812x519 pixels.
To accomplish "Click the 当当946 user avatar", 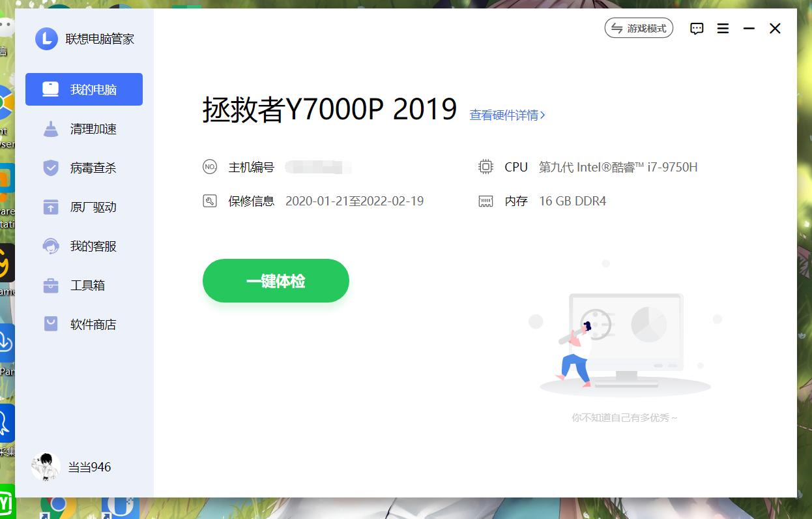I will click(x=44, y=466).
